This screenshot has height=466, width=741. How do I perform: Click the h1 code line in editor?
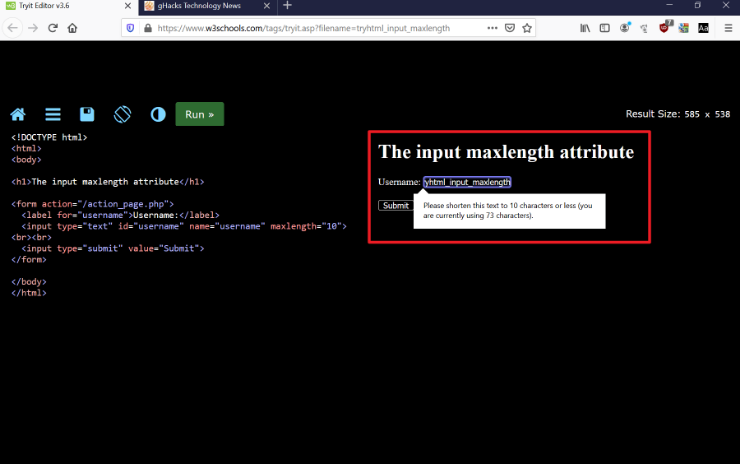pos(108,182)
